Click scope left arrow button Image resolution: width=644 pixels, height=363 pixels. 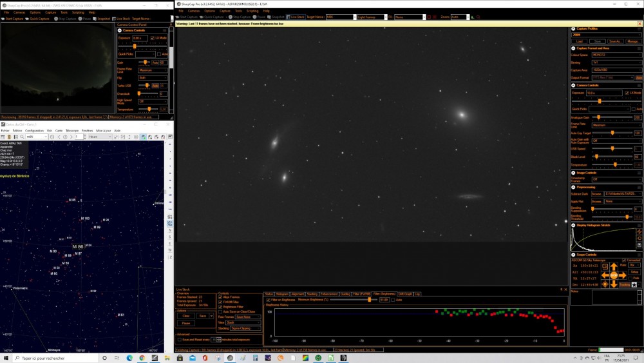click(x=605, y=275)
